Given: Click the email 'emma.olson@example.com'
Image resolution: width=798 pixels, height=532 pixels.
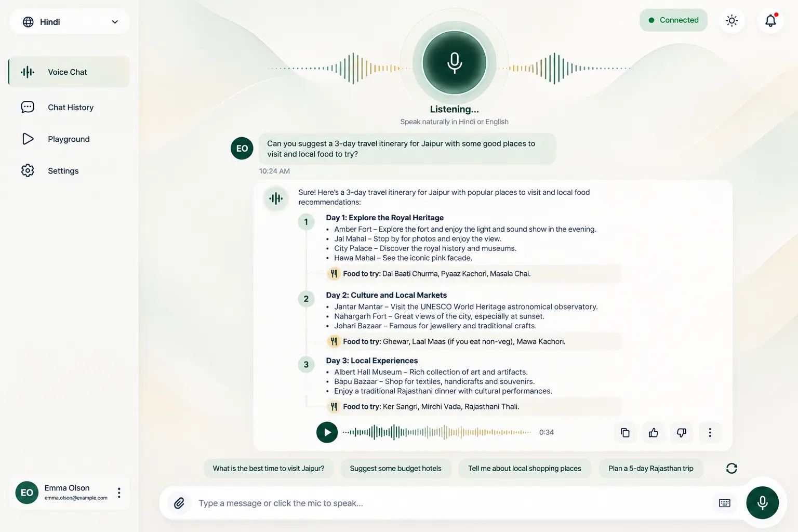Looking at the screenshot, I should (76, 498).
